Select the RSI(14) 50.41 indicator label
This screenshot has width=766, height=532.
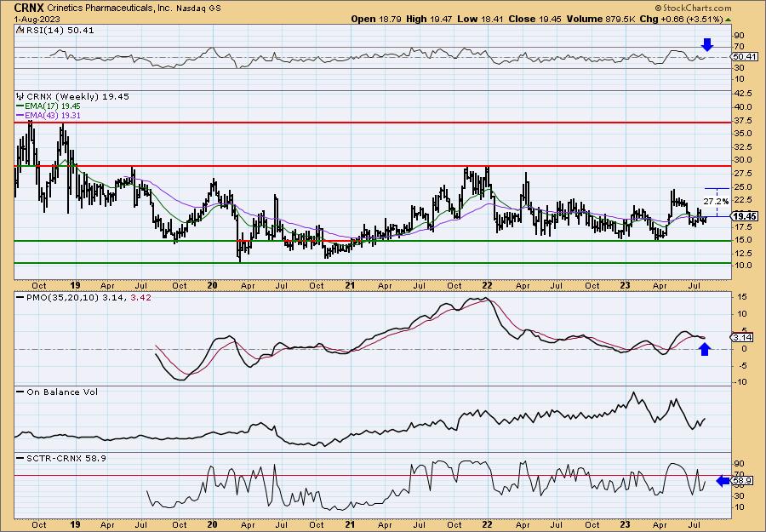(60, 30)
